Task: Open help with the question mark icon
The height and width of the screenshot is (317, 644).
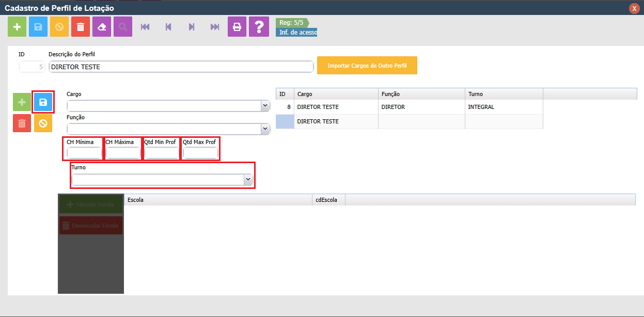Action: (x=259, y=27)
